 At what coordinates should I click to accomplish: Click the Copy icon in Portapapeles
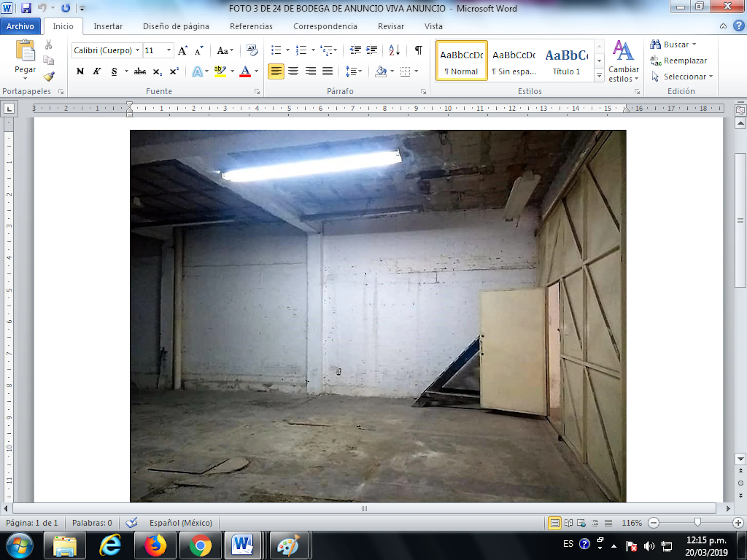tap(48, 60)
